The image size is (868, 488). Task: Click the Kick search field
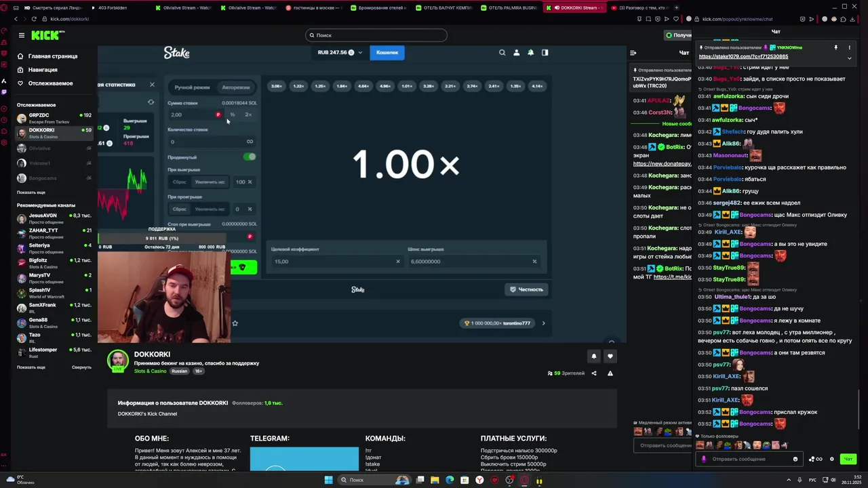click(x=376, y=35)
